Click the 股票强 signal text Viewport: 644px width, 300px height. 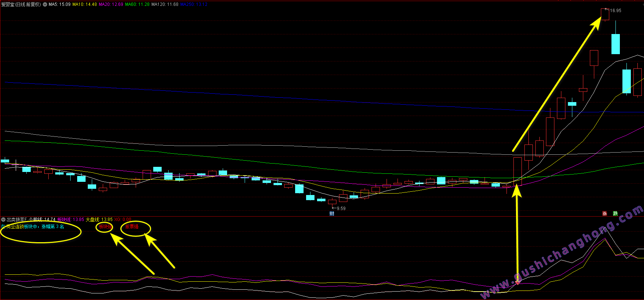(132, 227)
